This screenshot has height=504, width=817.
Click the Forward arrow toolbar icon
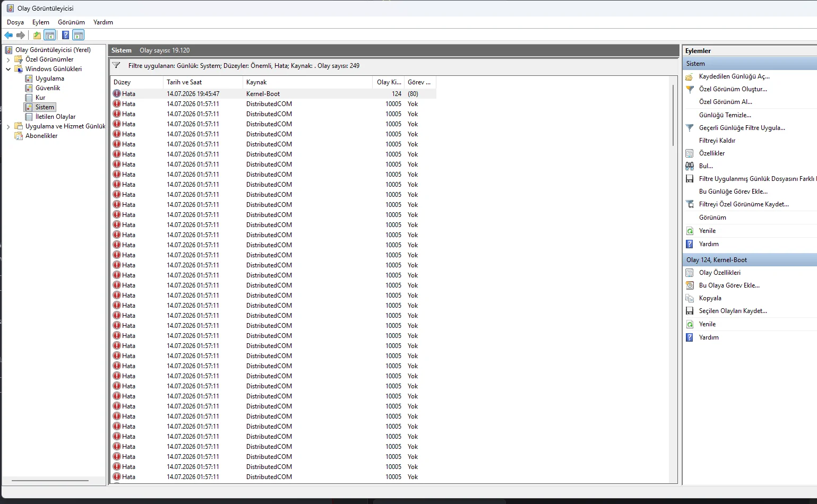click(21, 36)
